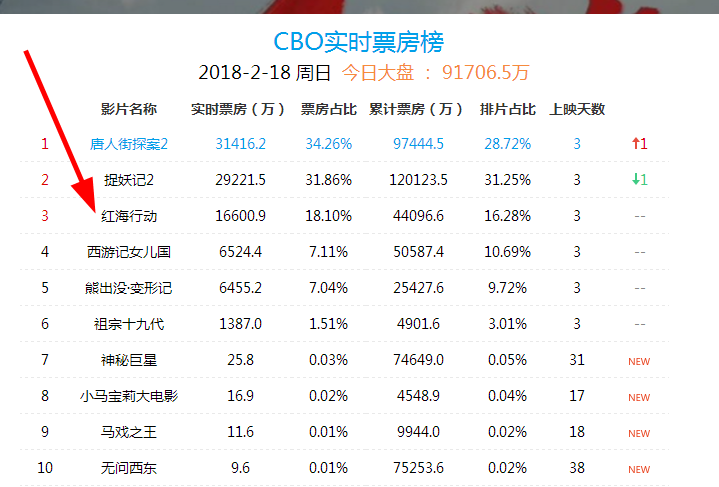719x487 pixels.
Task: Click cumulative box office 97444.5
Action: coord(419,144)
